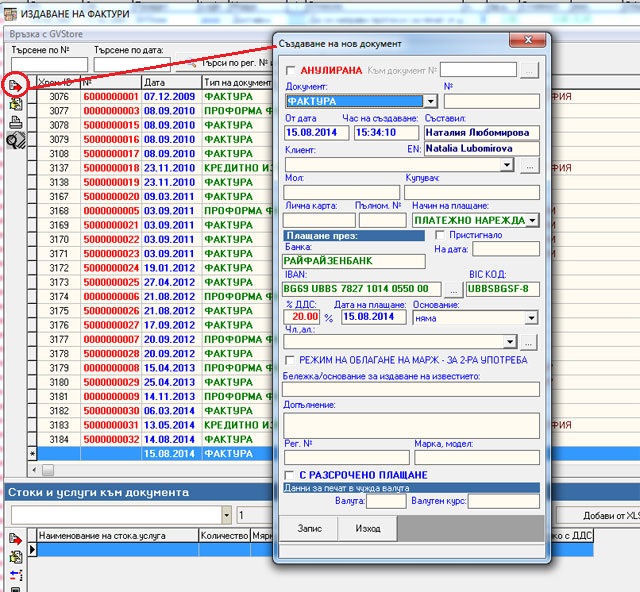Click the Банка field РАЙФАЙЗЕНБАНК

point(354,261)
